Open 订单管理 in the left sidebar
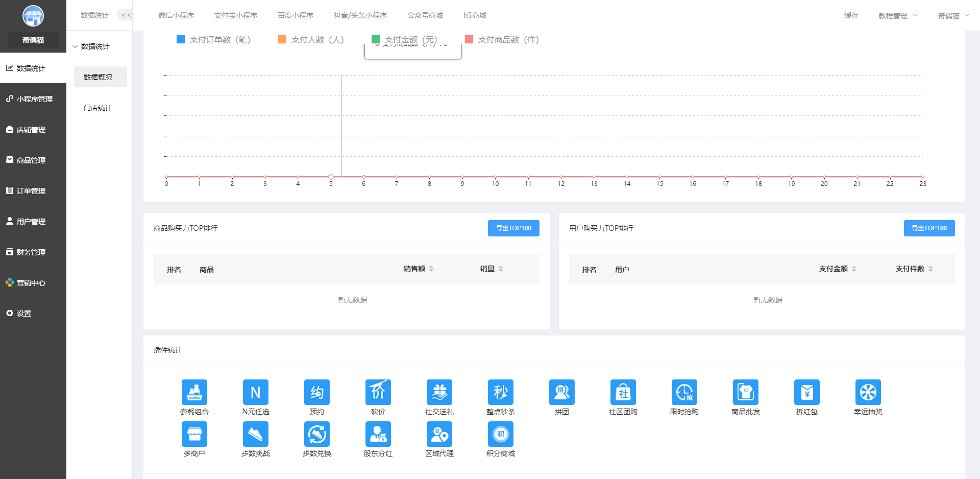The width and height of the screenshot is (980, 479). pos(31,191)
